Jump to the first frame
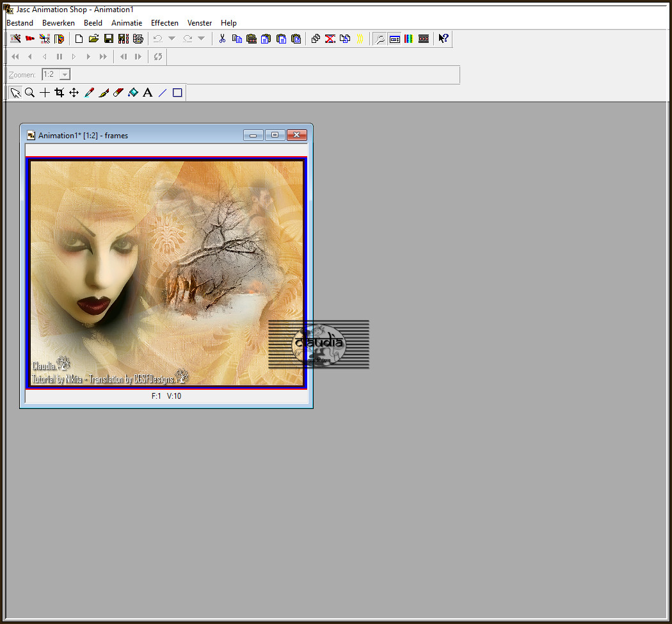 [15, 56]
